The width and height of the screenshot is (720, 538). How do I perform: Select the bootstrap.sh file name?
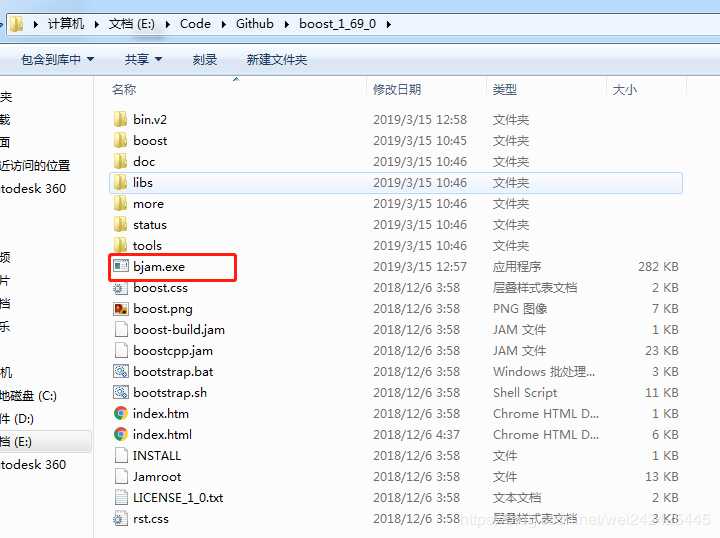pyautogui.click(x=170, y=393)
